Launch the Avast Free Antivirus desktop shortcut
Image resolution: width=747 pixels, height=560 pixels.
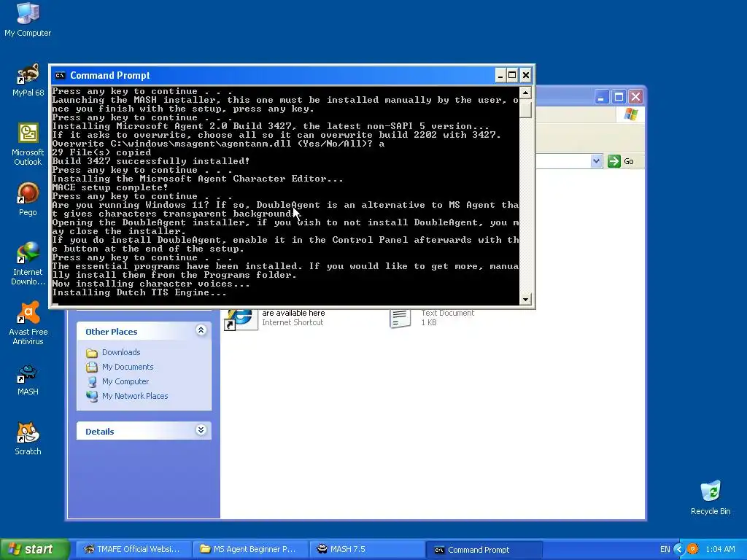pos(28,323)
